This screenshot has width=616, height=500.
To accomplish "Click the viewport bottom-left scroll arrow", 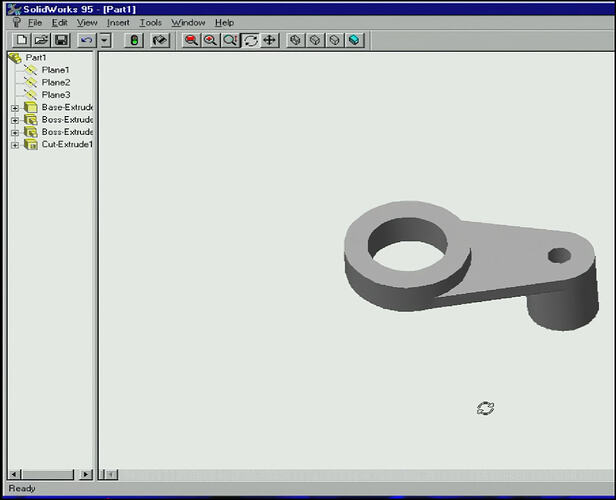I will coord(111,474).
